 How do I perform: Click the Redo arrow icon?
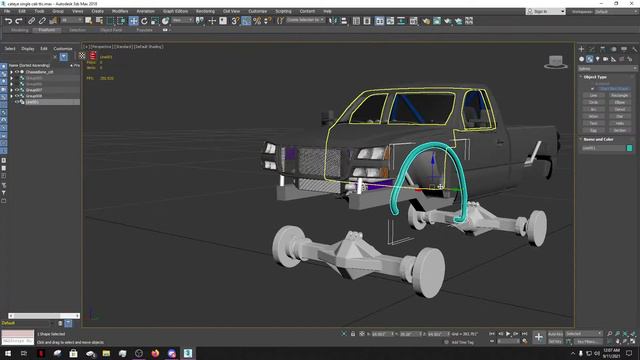19,21
